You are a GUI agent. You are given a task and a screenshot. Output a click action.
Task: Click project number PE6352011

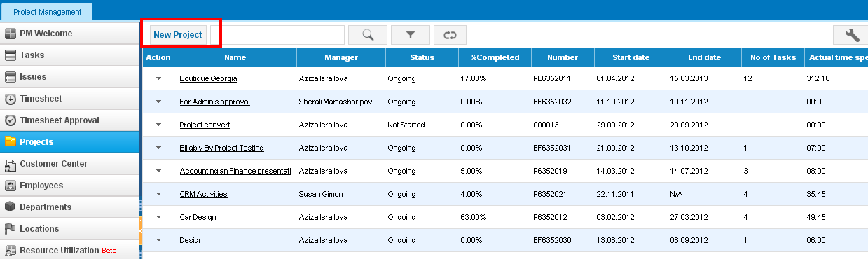552,78
